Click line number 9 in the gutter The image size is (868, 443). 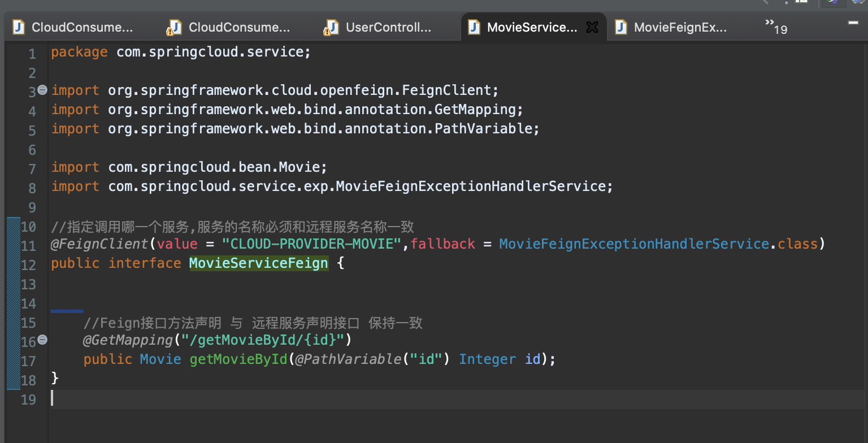tap(32, 207)
